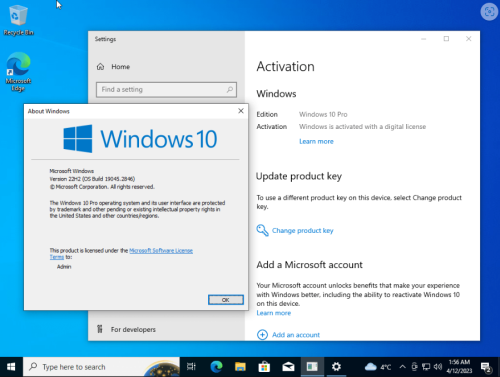This screenshot has height=377, width=500.
Task: Open the Microsoft Software License Terms link
Action: [x=161, y=251]
